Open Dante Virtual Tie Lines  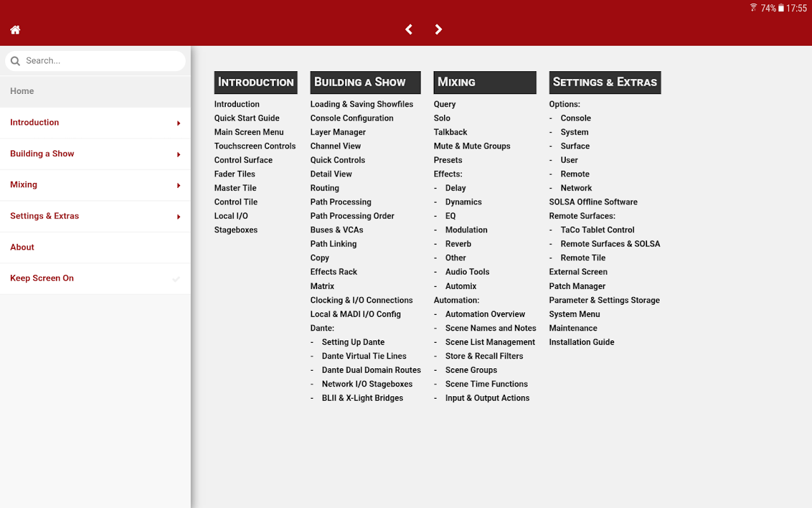pos(364,356)
